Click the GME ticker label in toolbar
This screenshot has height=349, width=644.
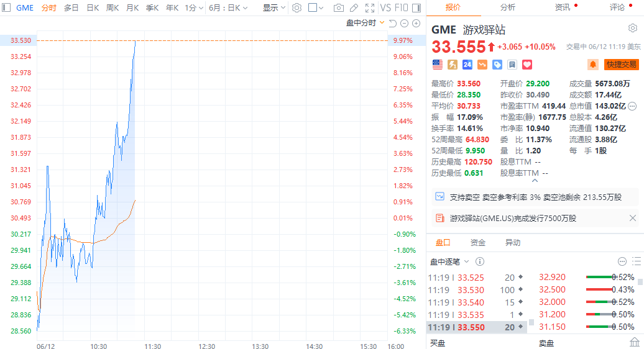25,8
